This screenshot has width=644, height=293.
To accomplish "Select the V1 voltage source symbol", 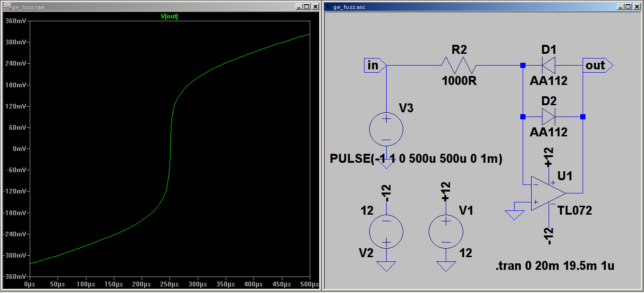I will tap(446, 231).
